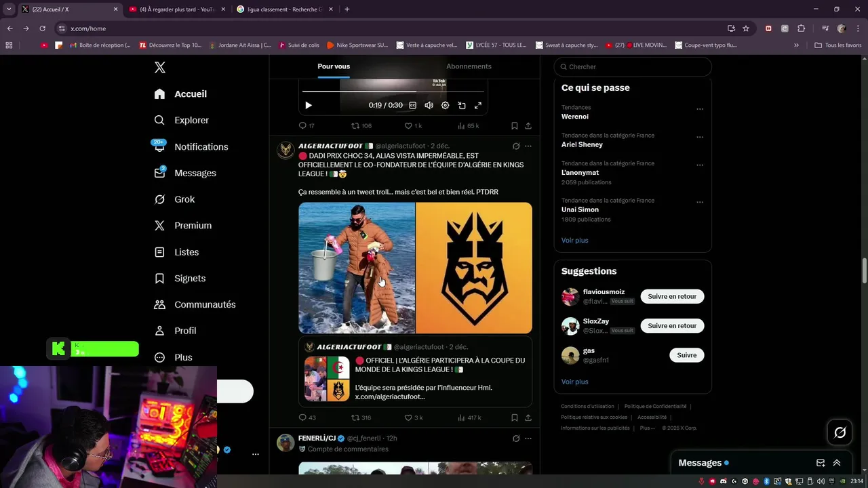The image size is (868, 488).
Task: Reply to tweet with 43 comments
Action: pyautogui.click(x=307, y=418)
